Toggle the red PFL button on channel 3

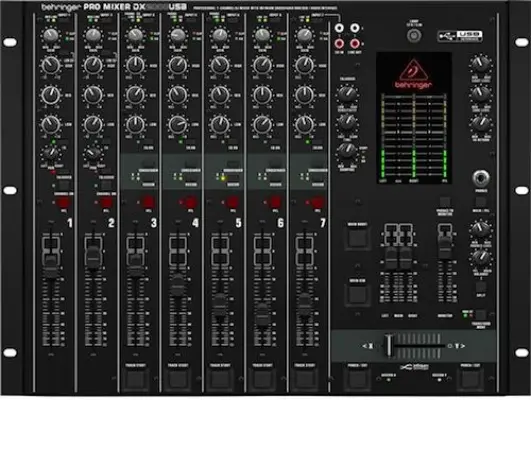coord(148,202)
